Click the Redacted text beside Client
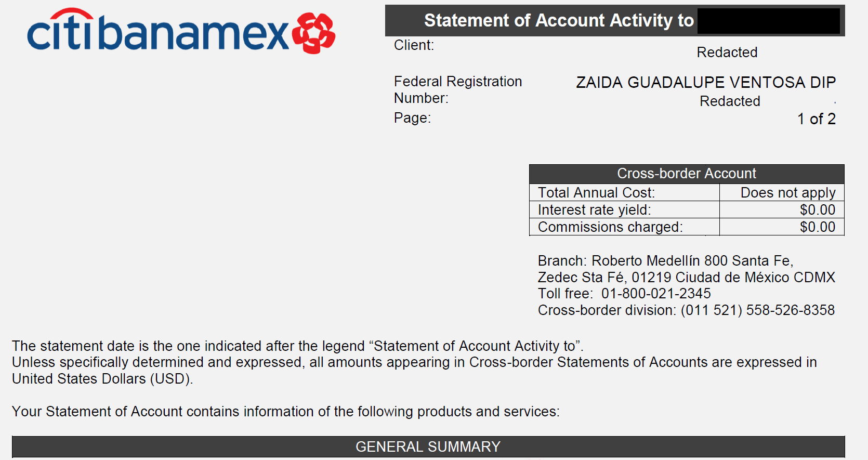Image resolution: width=868 pixels, height=460 pixels. pyautogui.click(x=727, y=52)
